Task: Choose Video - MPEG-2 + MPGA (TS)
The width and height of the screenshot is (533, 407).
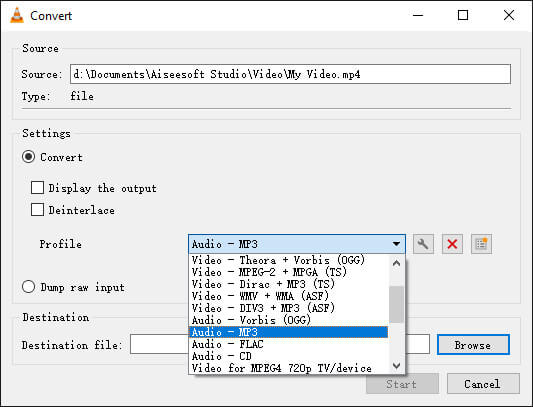Action: pyautogui.click(x=288, y=272)
